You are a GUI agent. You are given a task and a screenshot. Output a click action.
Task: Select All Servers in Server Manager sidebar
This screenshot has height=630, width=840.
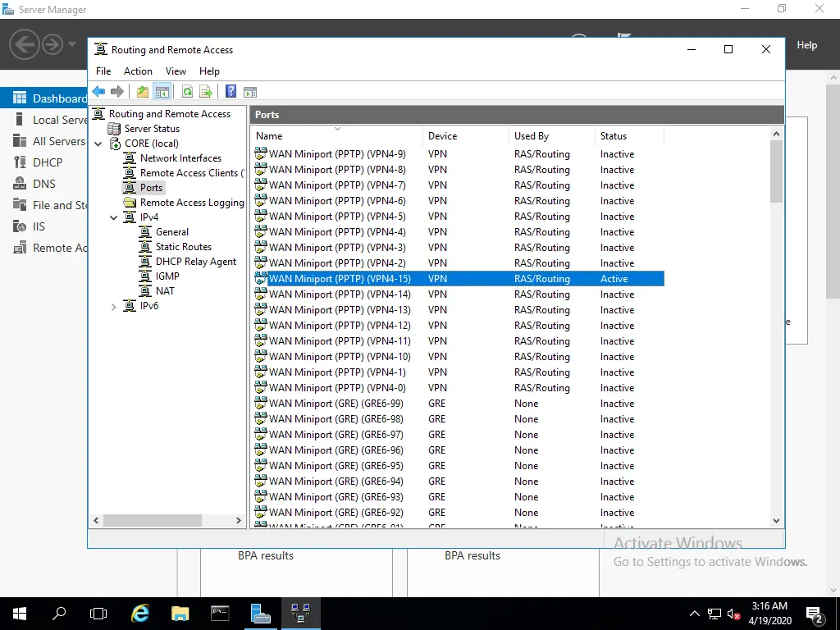[44, 141]
